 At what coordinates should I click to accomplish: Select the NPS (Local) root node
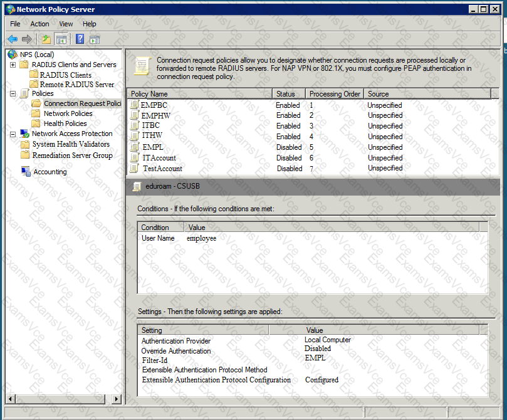36,55
